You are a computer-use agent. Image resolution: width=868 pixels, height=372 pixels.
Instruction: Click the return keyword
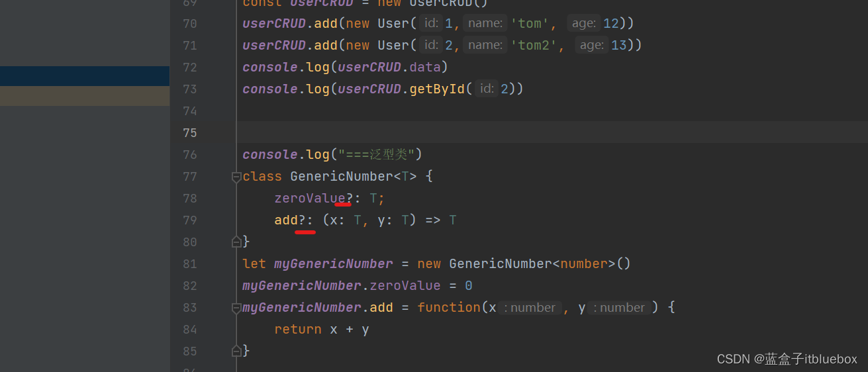coord(298,329)
